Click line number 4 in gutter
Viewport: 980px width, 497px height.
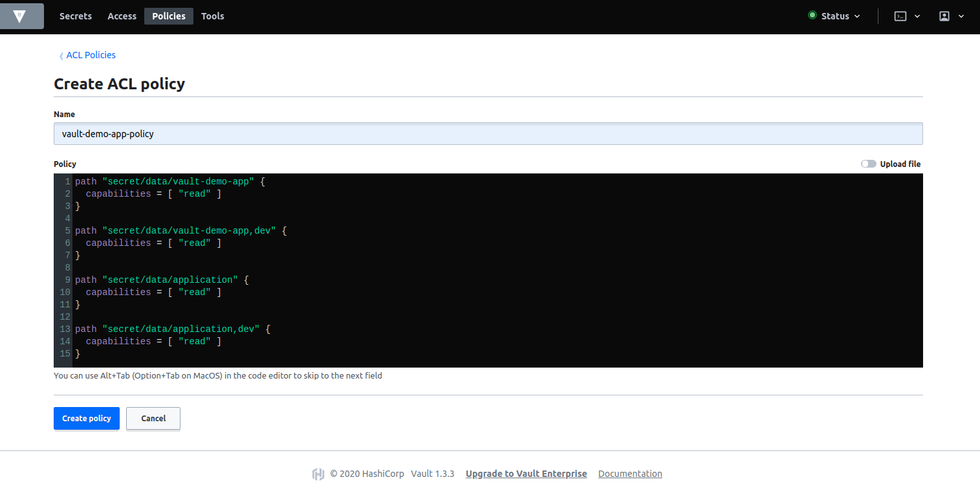click(x=67, y=219)
